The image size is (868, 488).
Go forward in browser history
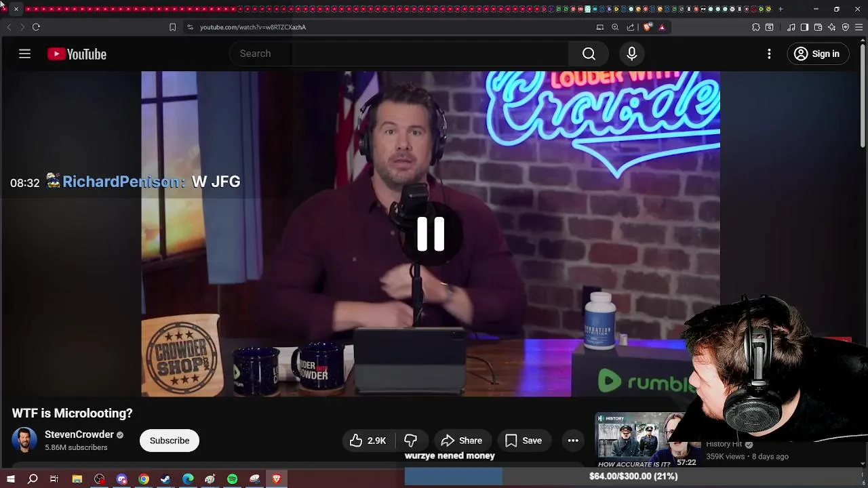pyautogui.click(x=22, y=27)
